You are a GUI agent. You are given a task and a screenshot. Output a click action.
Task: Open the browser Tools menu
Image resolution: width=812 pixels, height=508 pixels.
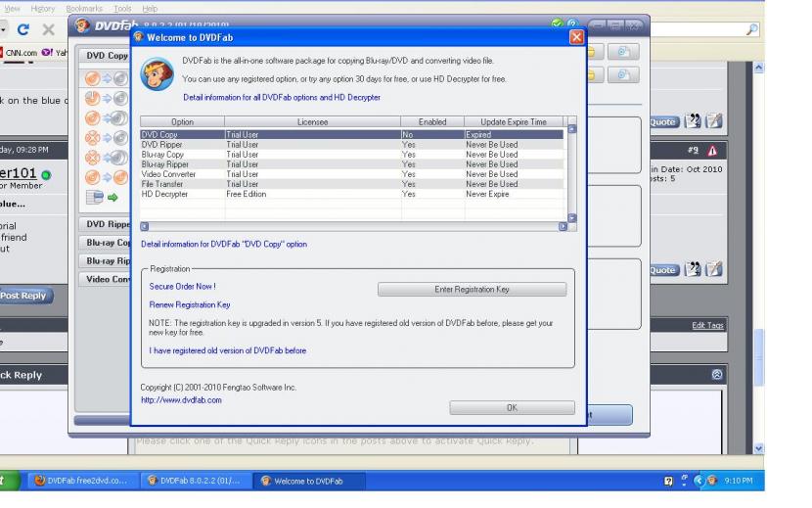[x=120, y=7]
